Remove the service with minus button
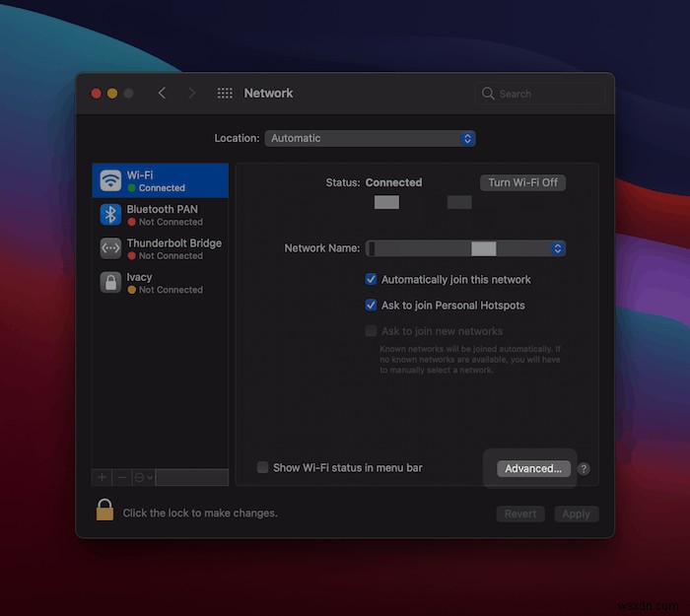Viewport: 690px width, 616px height. (x=122, y=477)
